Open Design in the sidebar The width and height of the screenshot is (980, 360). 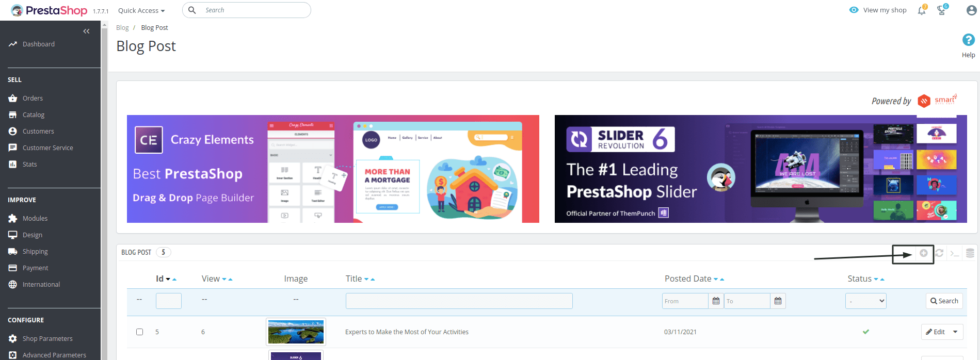(33, 235)
